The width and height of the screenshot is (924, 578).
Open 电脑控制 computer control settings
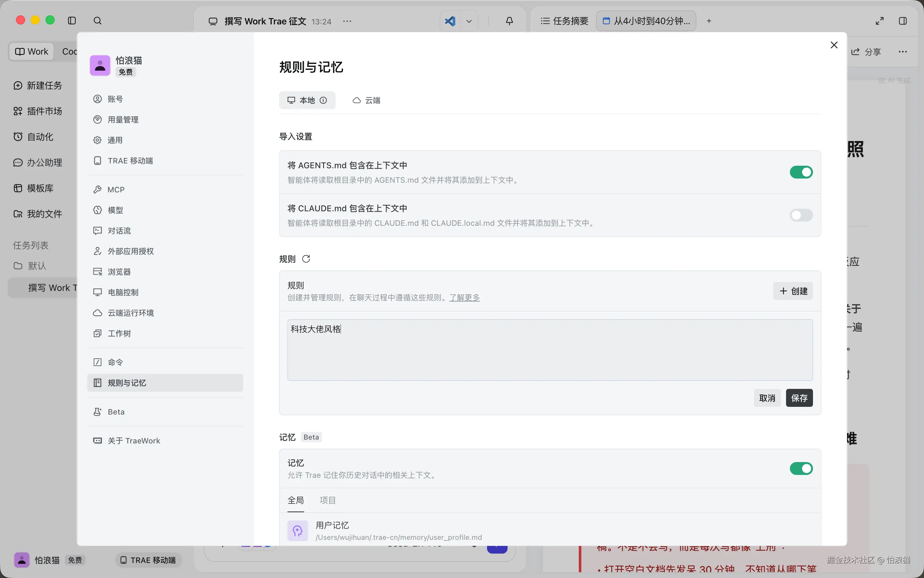[x=165, y=293]
